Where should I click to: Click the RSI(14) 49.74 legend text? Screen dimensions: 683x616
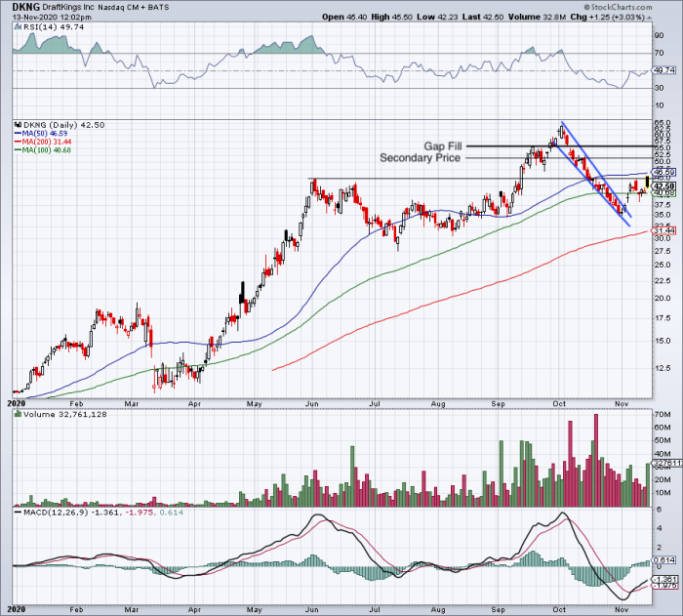[x=54, y=27]
